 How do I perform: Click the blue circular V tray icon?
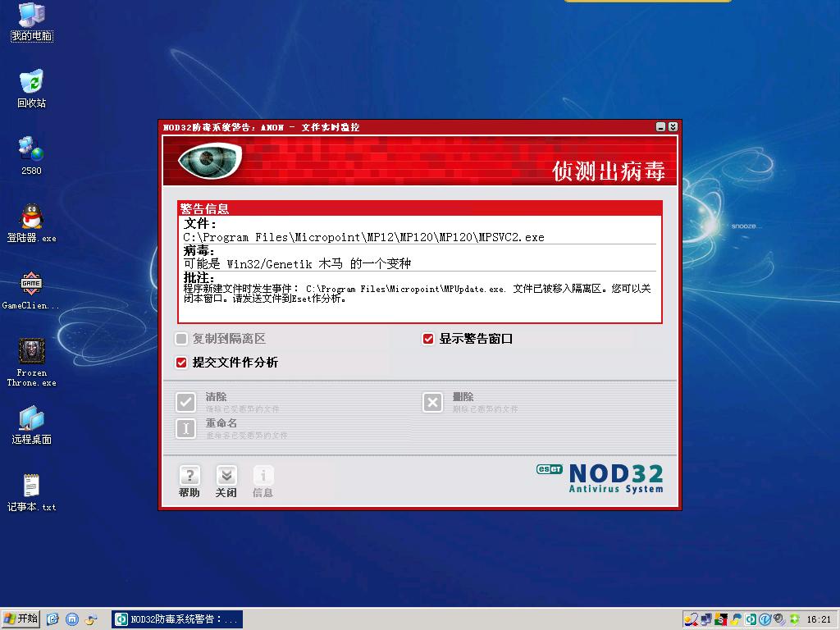click(765, 619)
